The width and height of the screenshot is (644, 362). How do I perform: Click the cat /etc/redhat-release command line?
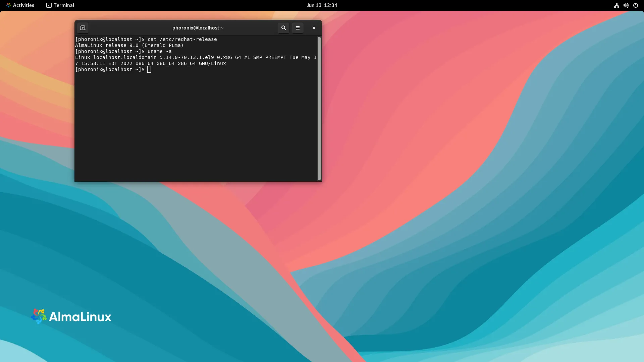182,39
